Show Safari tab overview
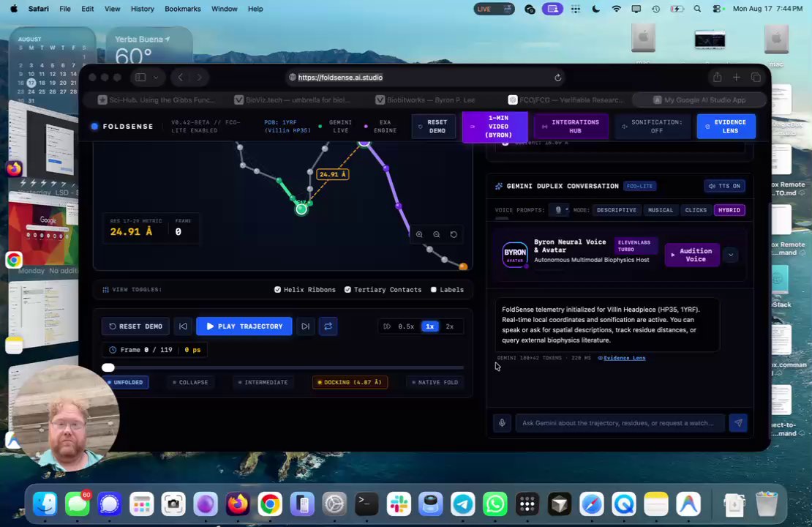 (x=756, y=78)
